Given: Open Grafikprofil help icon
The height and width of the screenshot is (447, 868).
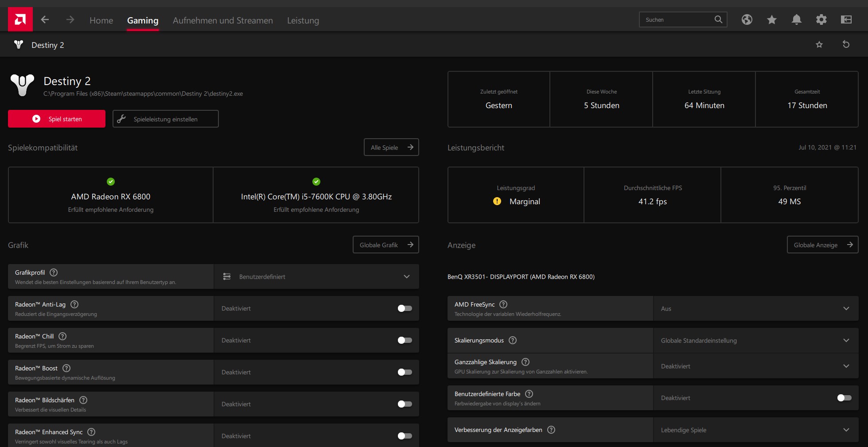Looking at the screenshot, I should (54, 272).
